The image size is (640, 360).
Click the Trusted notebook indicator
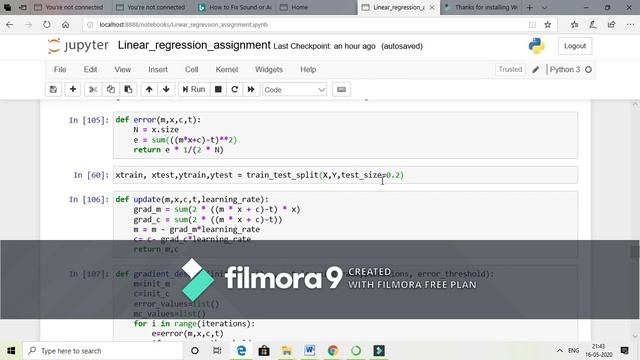coord(510,69)
